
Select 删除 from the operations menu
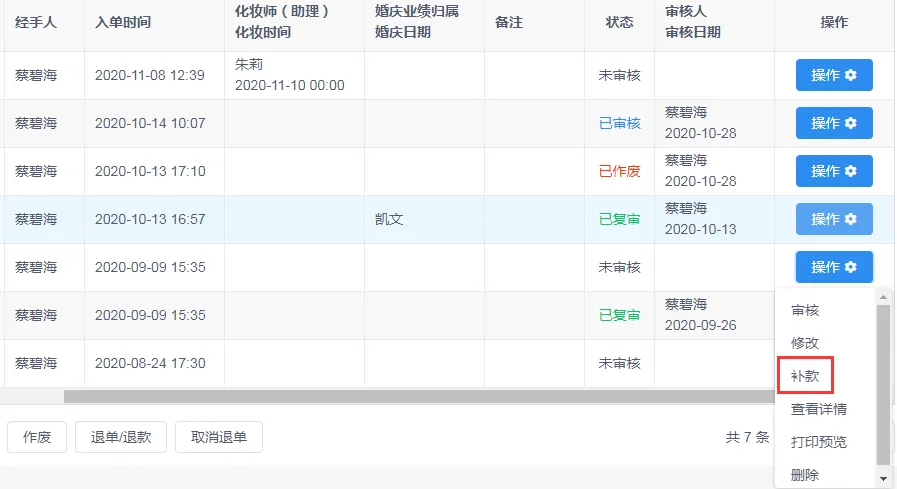(x=805, y=475)
